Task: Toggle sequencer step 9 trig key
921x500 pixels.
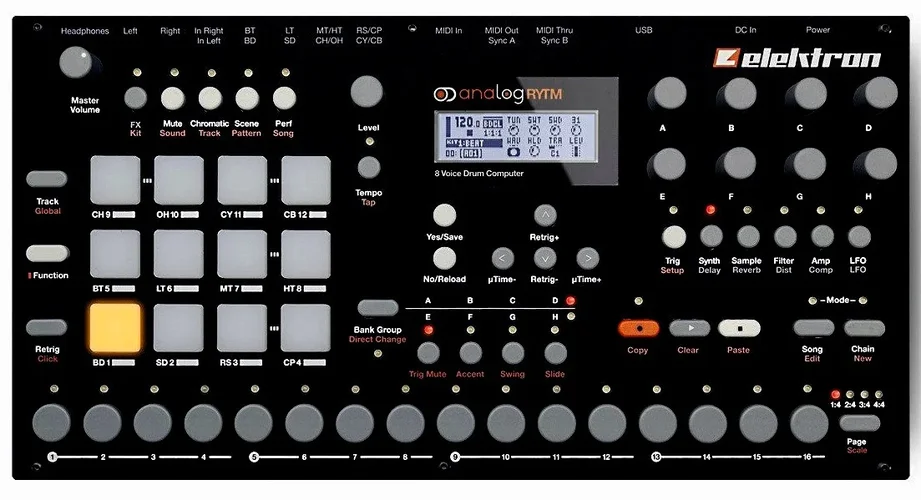Action: pos(456,422)
